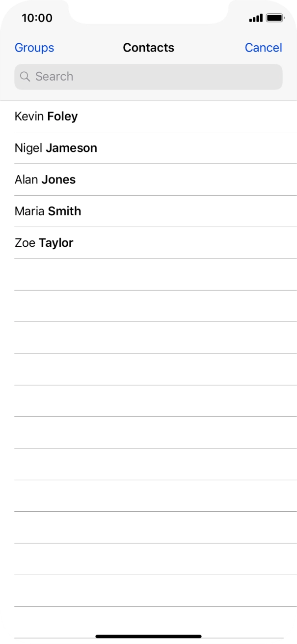Screen dimensions: 297x644
Task: Tap the Contacts title in header
Action: [148, 48]
